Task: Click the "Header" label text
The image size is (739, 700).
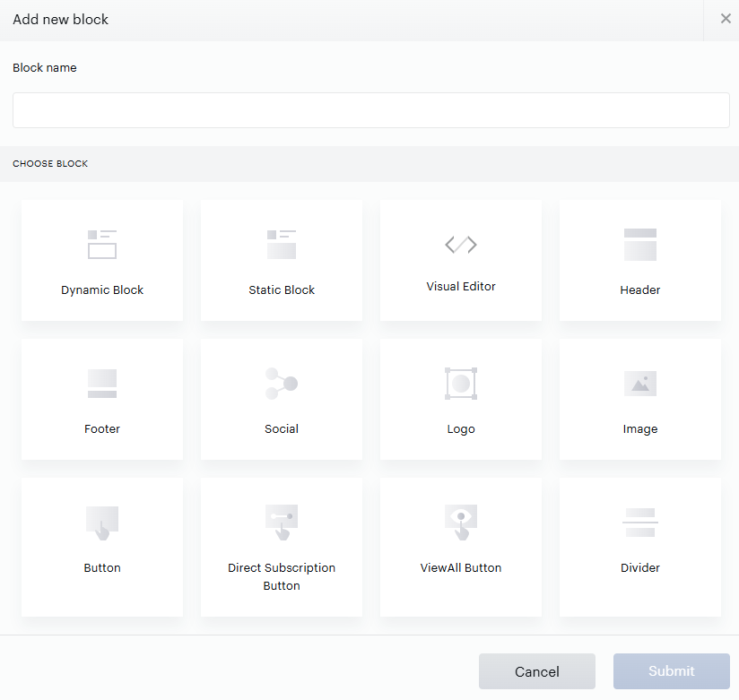Action: (640, 290)
